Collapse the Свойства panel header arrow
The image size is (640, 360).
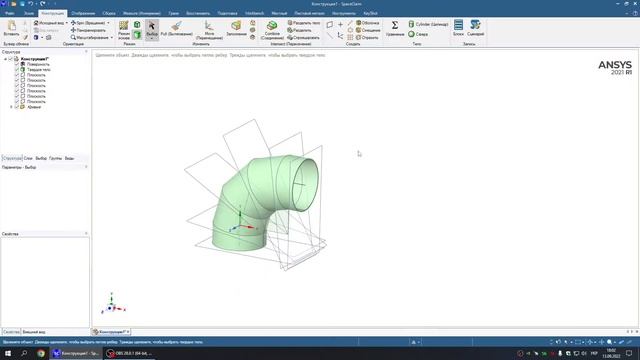pos(86,233)
